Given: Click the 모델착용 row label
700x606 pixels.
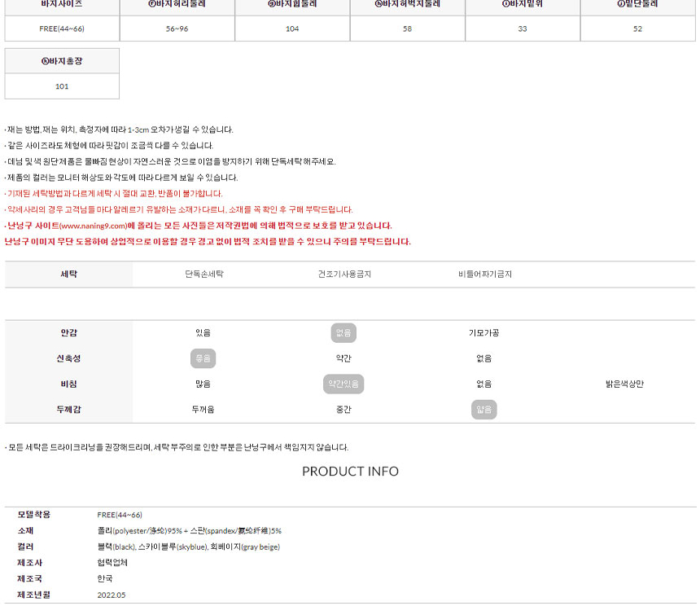Looking at the screenshot, I should tap(33, 515).
